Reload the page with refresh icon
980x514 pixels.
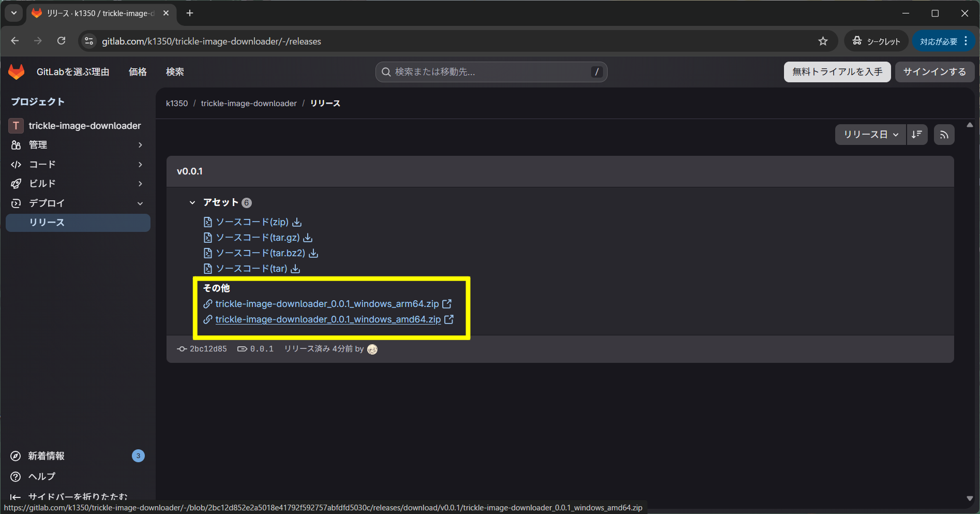pos(61,41)
